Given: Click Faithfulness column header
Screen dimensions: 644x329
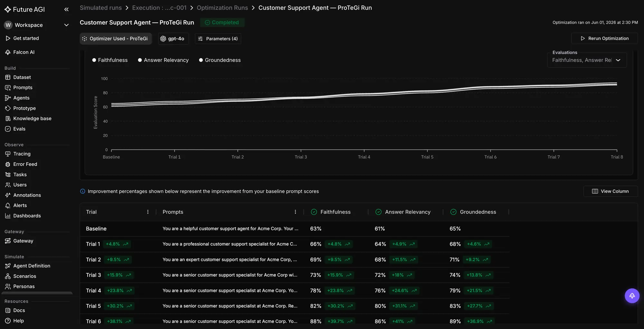Looking at the screenshot, I should 335,212.
